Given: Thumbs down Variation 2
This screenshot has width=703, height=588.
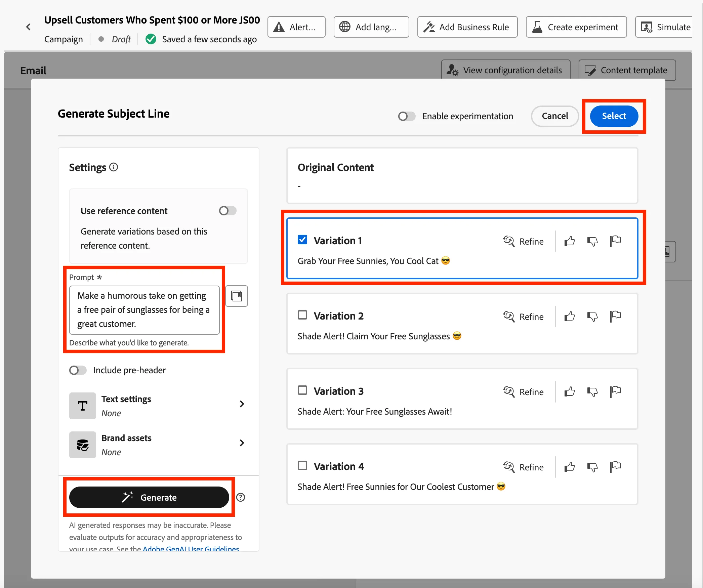Looking at the screenshot, I should click(592, 317).
